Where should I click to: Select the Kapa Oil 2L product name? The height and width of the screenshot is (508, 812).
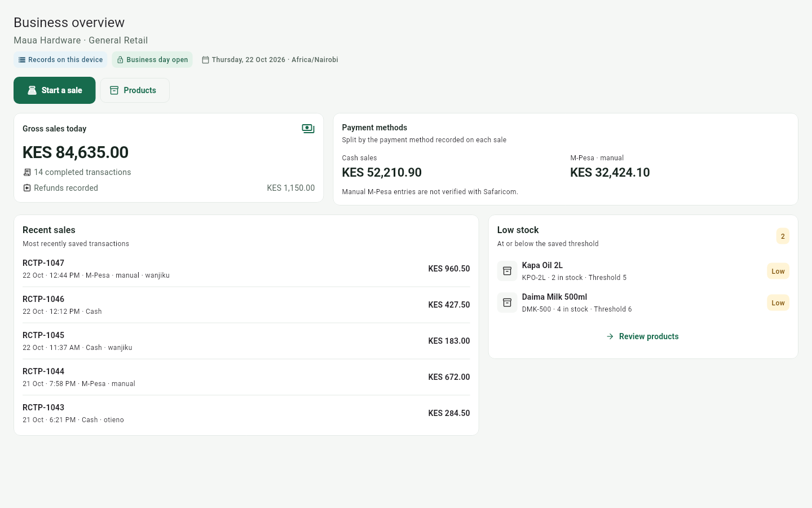(x=542, y=265)
